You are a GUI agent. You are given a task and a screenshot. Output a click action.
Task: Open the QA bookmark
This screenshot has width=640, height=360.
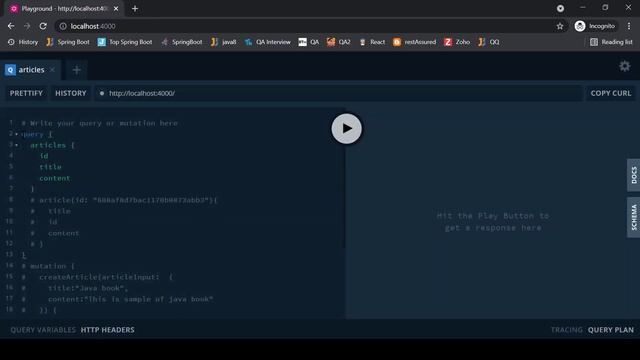pos(309,42)
